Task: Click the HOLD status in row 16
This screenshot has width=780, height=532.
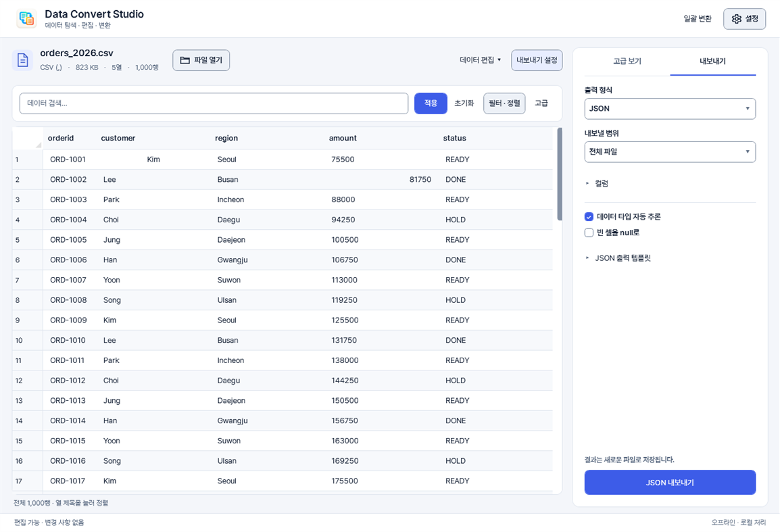Action: coord(495,461)
